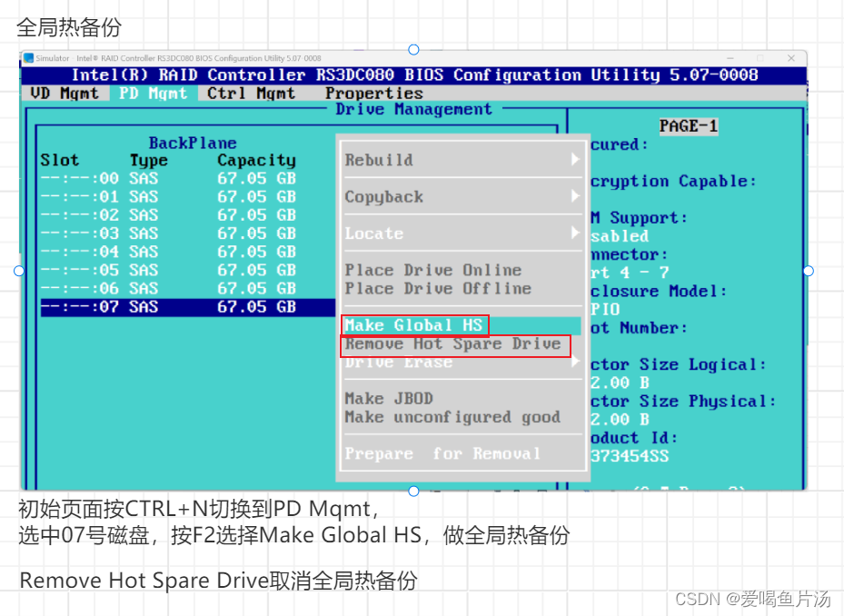Select Prepare for Removal
This screenshot has width=844, height=616.
tap(442, 453)
